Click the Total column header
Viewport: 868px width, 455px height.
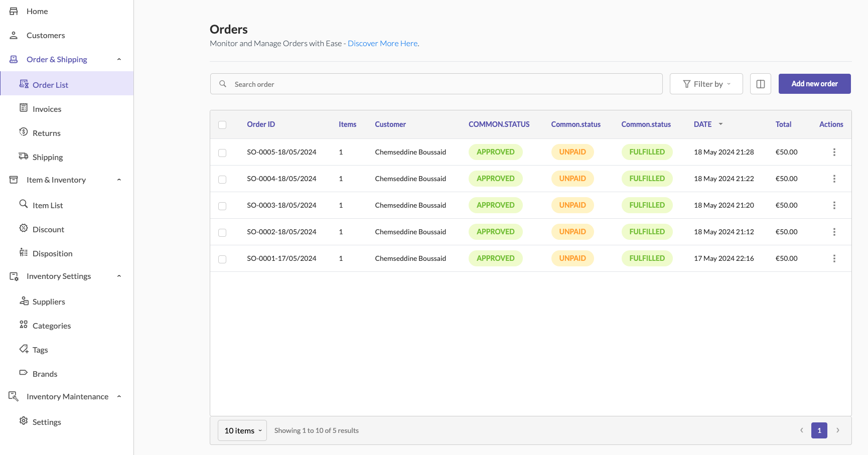coord(783,124)
